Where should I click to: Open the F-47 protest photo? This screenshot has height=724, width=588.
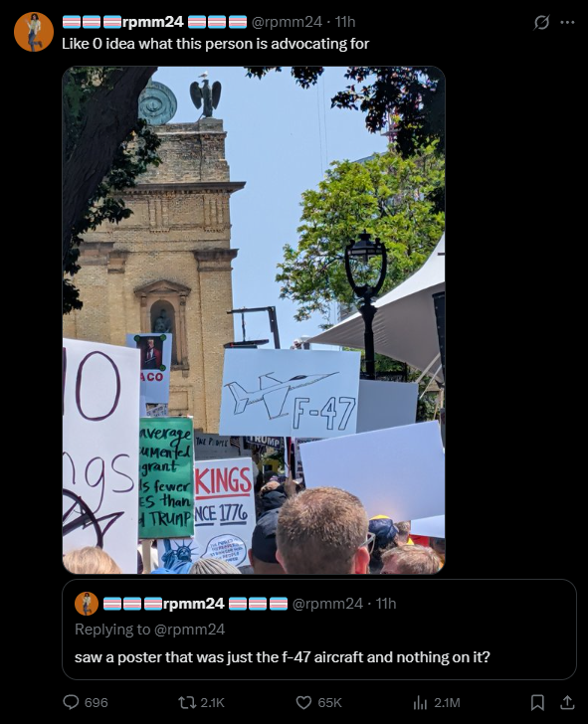click(x=254, y=320)
